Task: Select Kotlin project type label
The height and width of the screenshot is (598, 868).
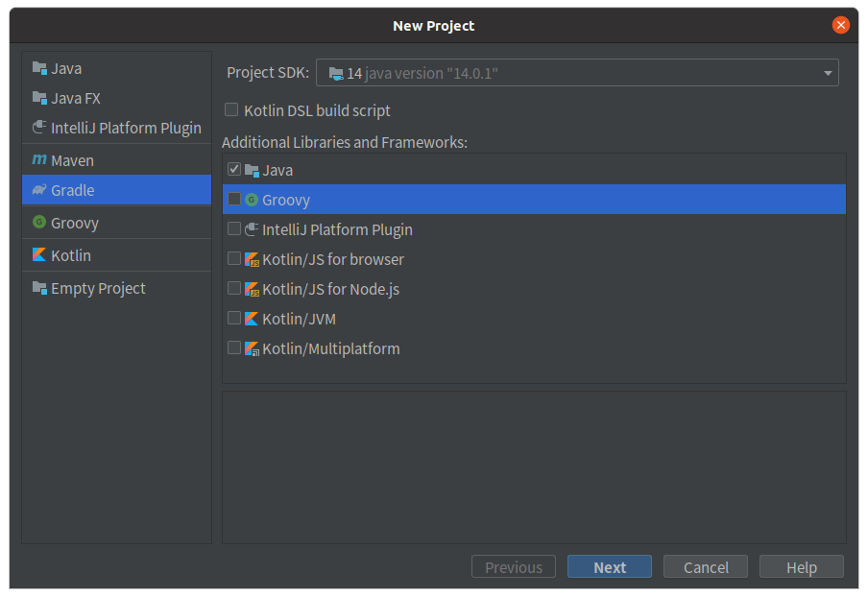Action: click(x=71, y=255)
